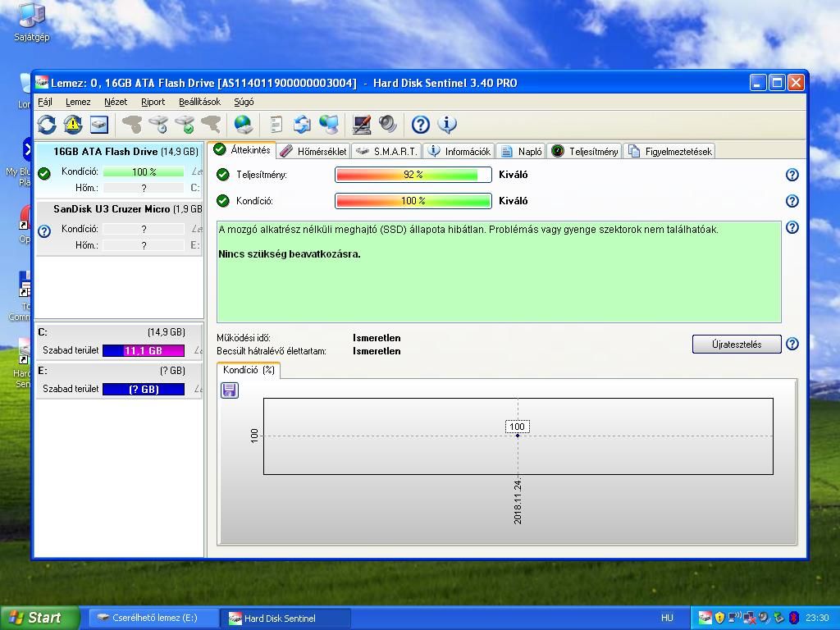The width and height of the screenshot is (840, 630).
Task: Switch to Cserélhető lemez (E:) taskbar window
Action: pos(153,618)
